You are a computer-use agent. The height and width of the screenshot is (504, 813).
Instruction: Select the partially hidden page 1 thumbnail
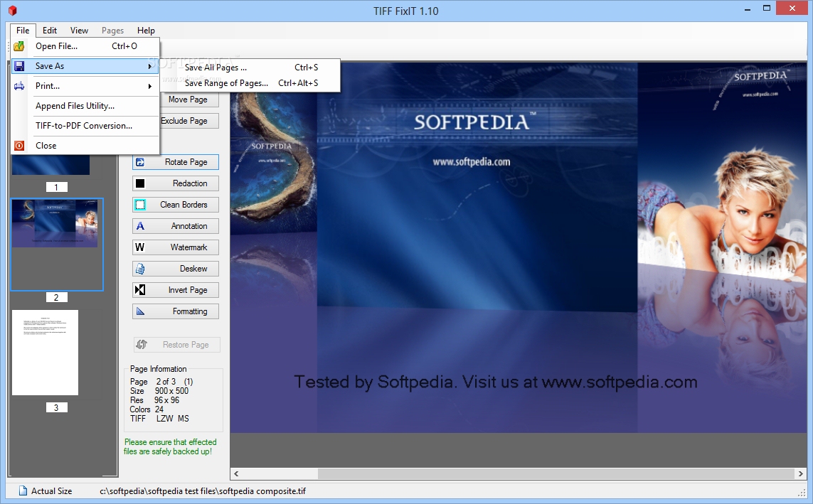[51, 165]
